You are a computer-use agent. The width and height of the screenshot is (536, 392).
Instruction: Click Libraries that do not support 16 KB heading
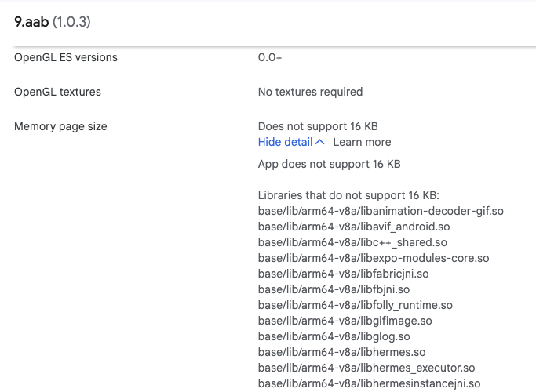click(x=348, y=195)
